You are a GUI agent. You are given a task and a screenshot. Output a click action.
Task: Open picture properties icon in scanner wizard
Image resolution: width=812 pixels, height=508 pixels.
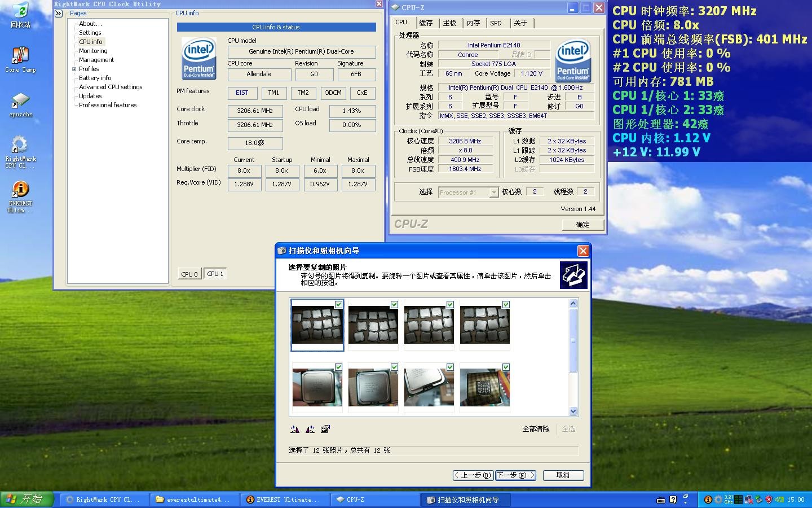click(x=325, y=429)
